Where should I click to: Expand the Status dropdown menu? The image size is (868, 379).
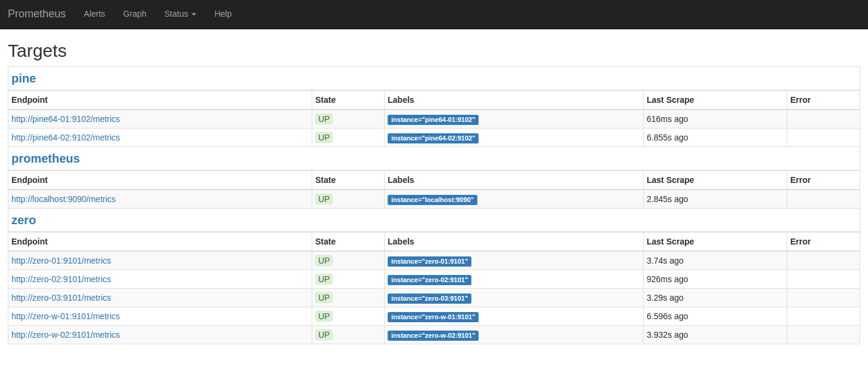click(180, 14)
